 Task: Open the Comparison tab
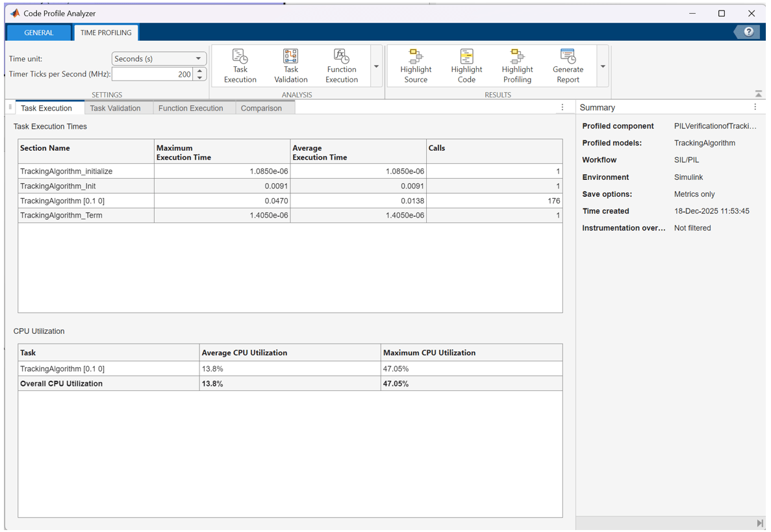[261, 108]
